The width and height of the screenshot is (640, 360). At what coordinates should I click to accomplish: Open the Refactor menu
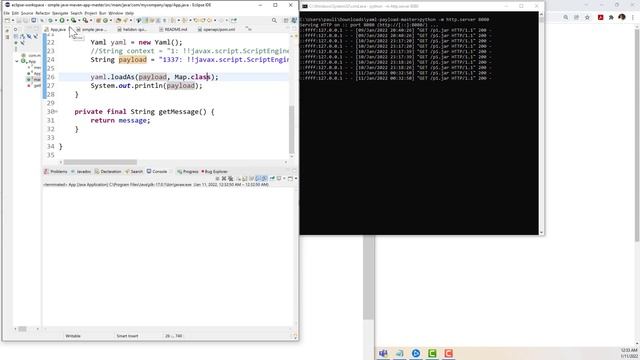coord(42,13)
